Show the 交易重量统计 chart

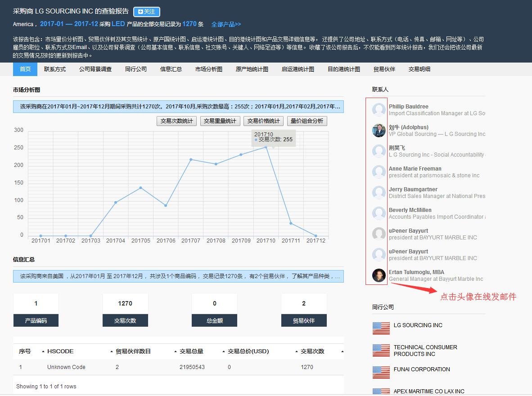220,121
